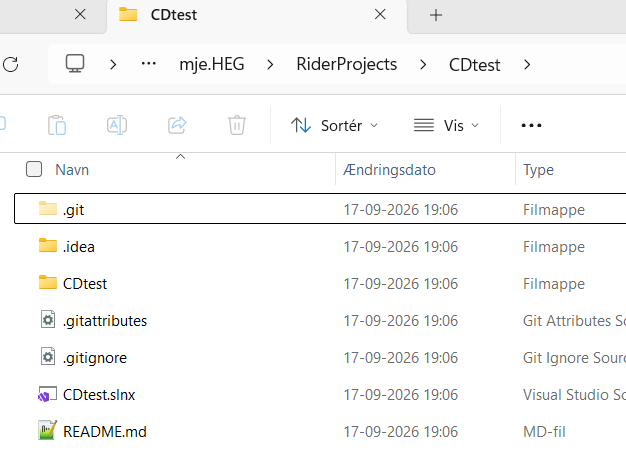Viewport: 626px width, 473px height.
Task: Close the tab left of CDtest
Action: click(x=80, y=15)
